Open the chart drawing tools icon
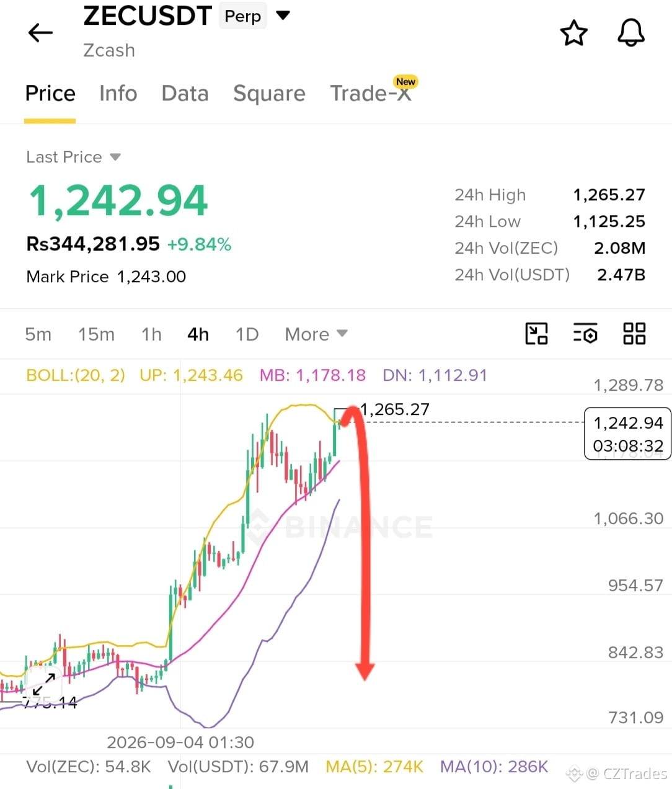Screen dimensions: 672x789 [536, 334]
